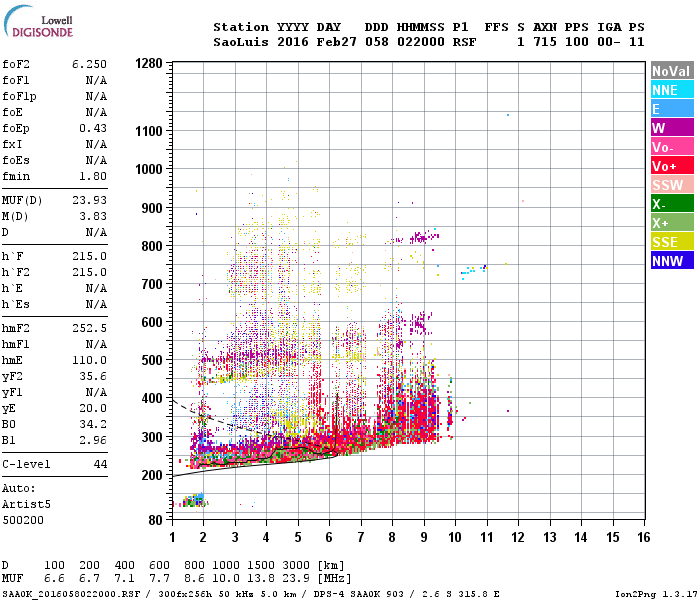Viewport: 700px width, 600px height.
Task: Click the hmF1 N/A value
Action: (96, 345)
